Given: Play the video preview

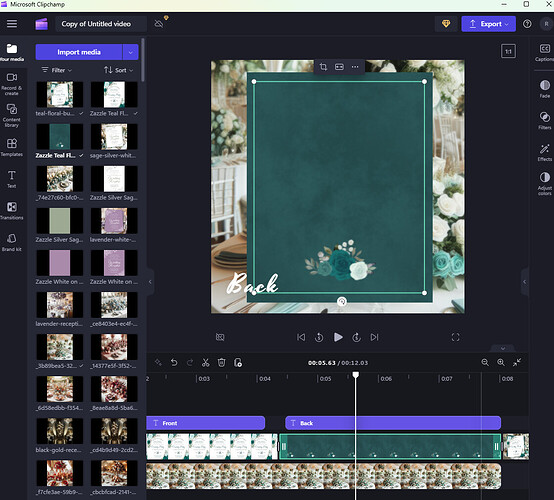Looking at the screenshot, I should point(338,337).
